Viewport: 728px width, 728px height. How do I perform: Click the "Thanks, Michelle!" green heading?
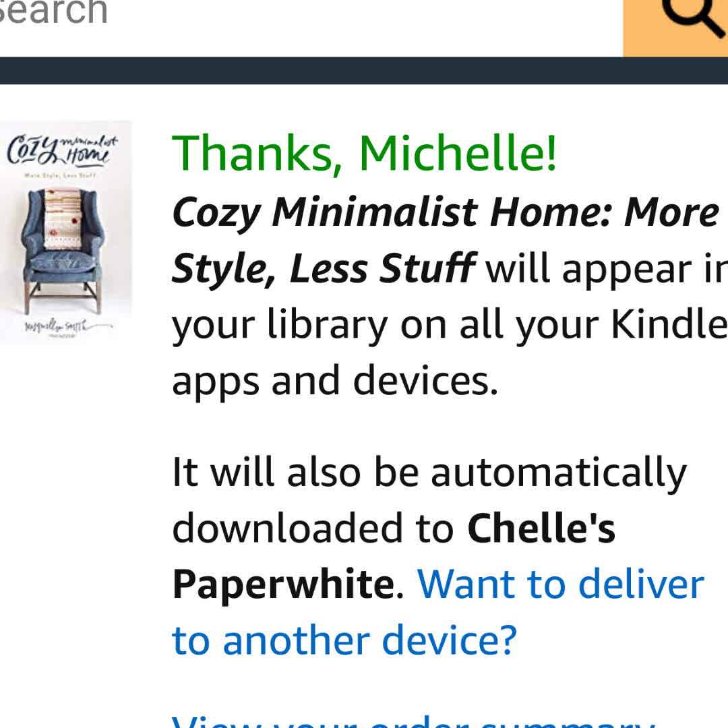364,153
